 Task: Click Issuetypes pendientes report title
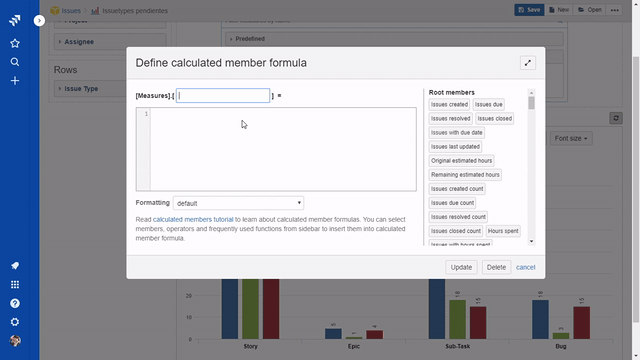[x=135, y=11]
